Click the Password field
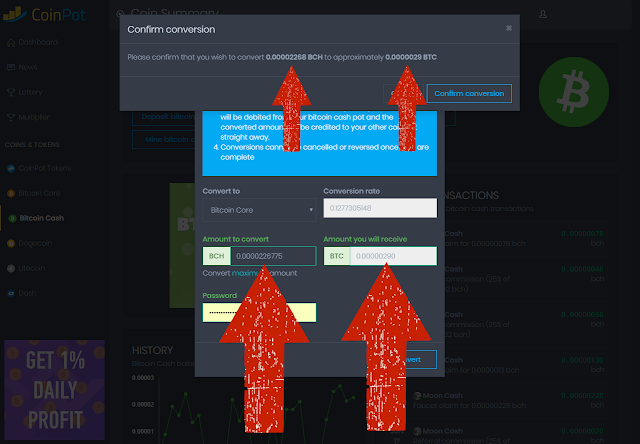640x444 pixels. point(259,313)
